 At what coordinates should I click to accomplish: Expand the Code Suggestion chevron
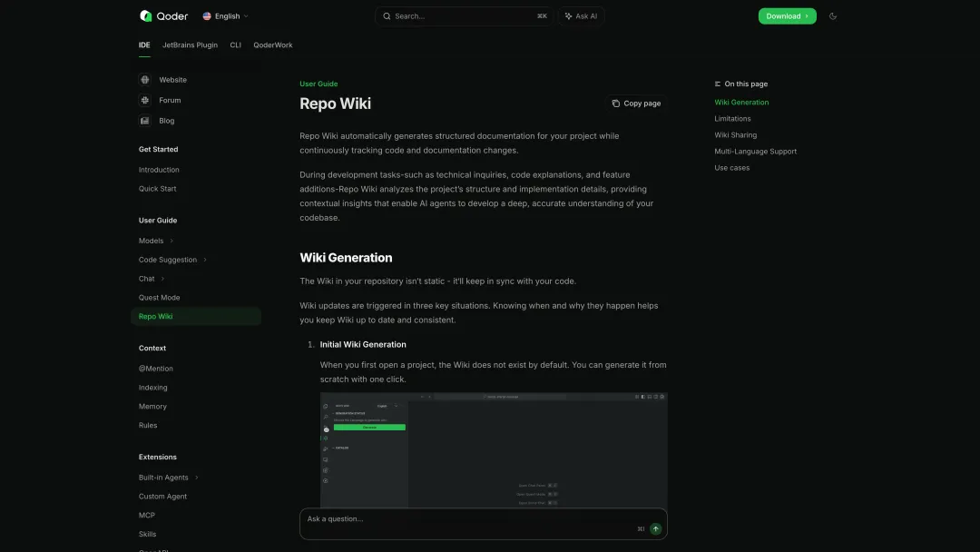[x=205, y=260]
